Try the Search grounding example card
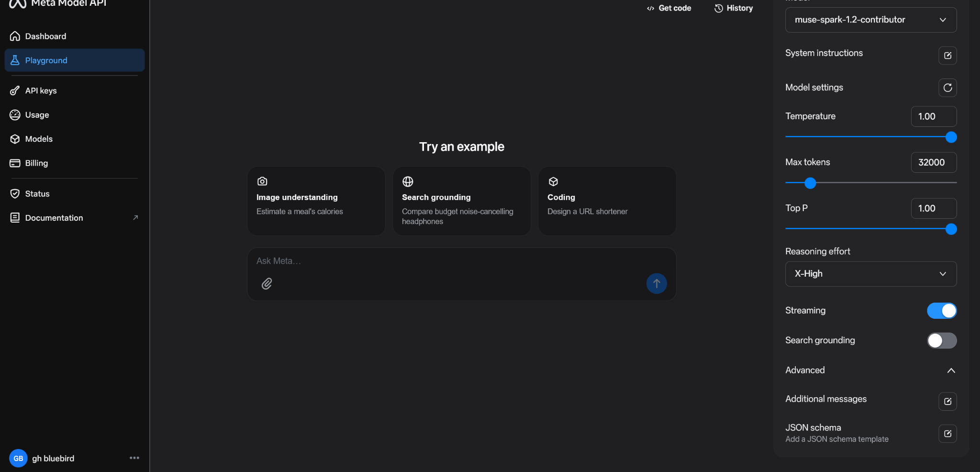This screenshot has width=980, height=472. click(x=462, y=201)
